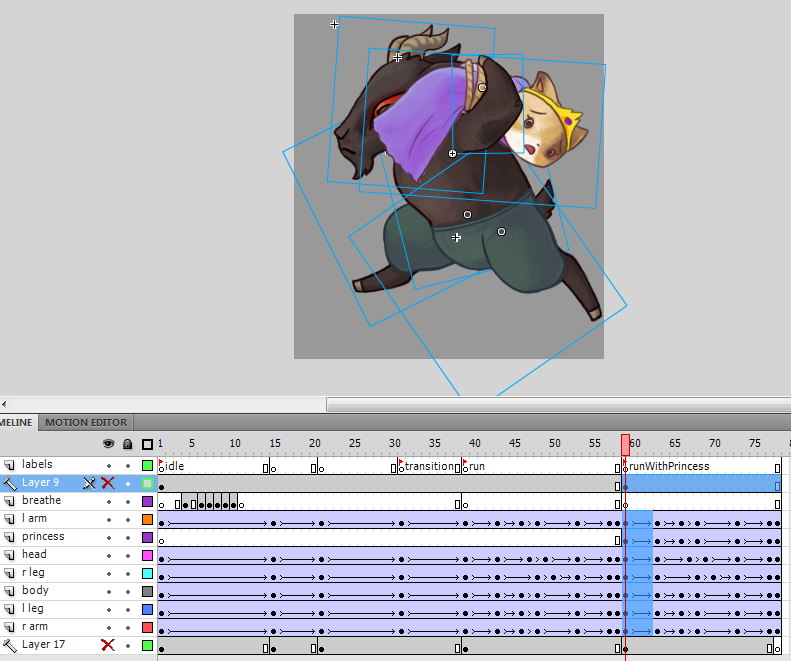The width and height of the screenshot is (791, 661).
Task: Select the body layer name
Action: (35, 590)
